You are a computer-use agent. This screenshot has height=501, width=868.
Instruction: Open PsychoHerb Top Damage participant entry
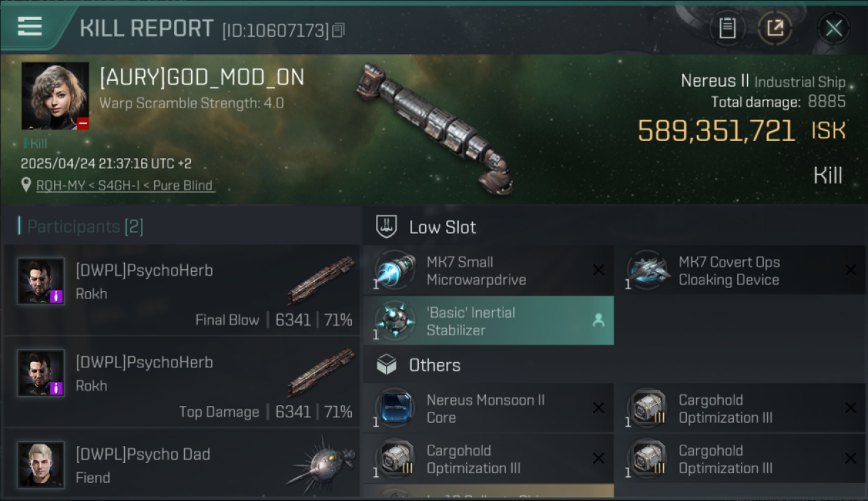(x=182, y=382)
